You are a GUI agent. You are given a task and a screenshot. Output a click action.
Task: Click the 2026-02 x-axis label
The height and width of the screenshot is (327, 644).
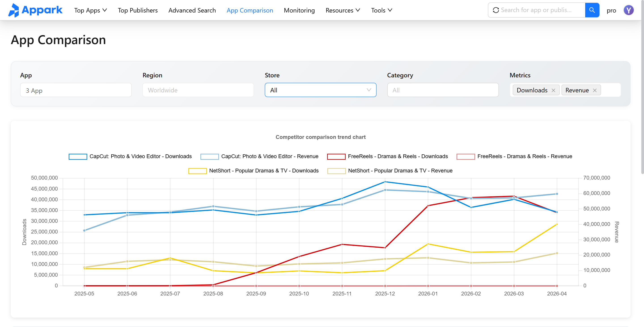point(471,294)
